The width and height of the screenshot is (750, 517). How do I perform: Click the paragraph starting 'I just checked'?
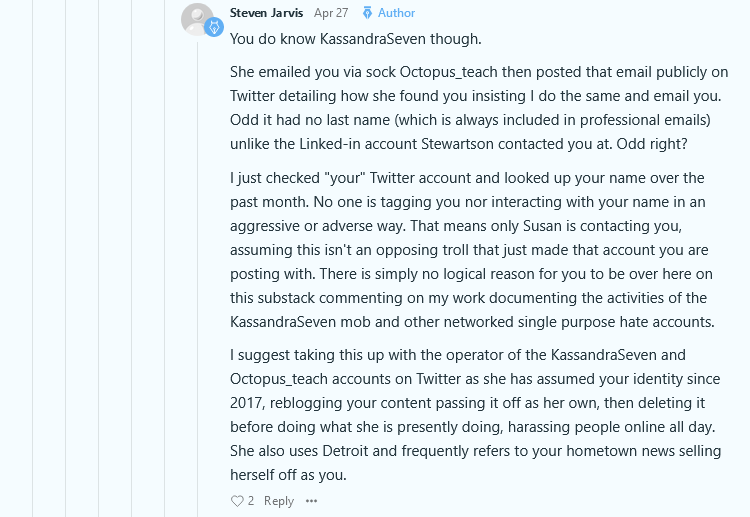click(x=472, y=250)
